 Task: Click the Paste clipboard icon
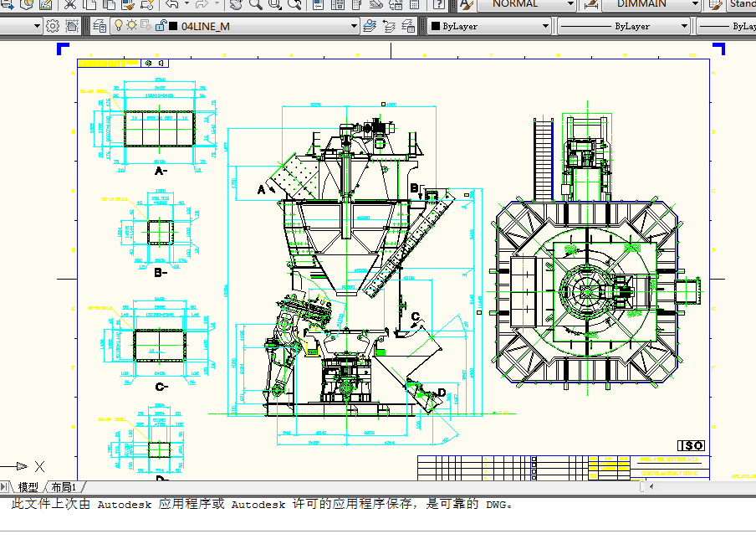coord(109,5)
